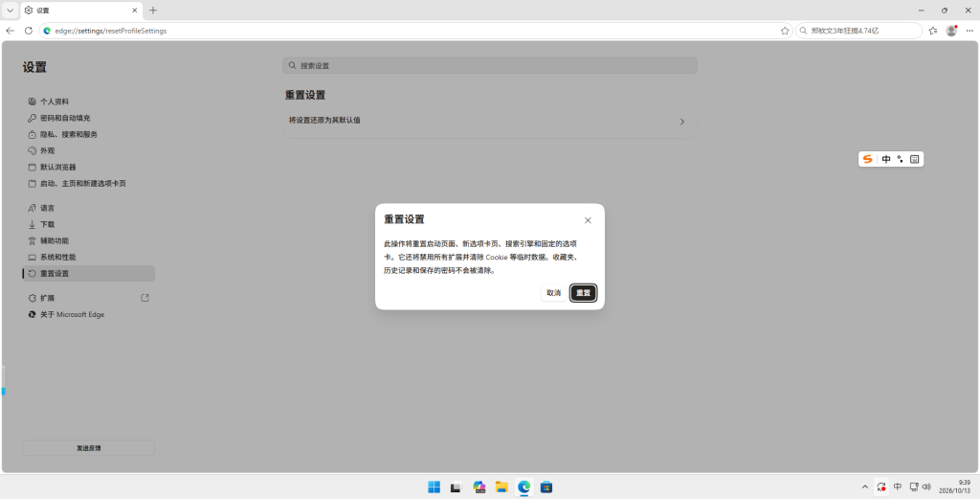Open the IME toolbox icon
Viewport: 980px width, 499px height.
[914, 159]
